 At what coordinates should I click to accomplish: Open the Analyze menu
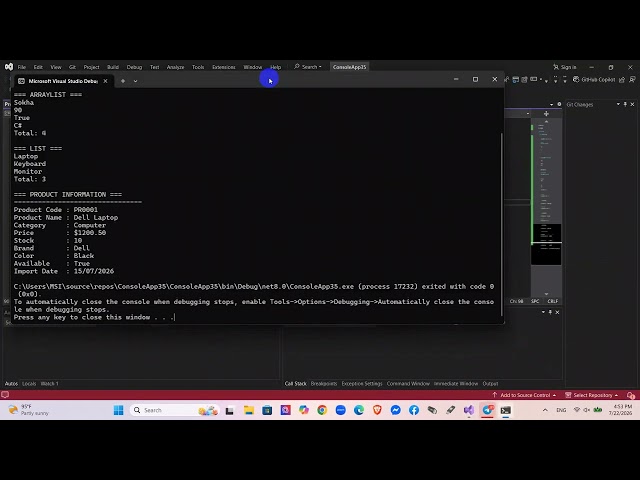(x=176, y=67)
